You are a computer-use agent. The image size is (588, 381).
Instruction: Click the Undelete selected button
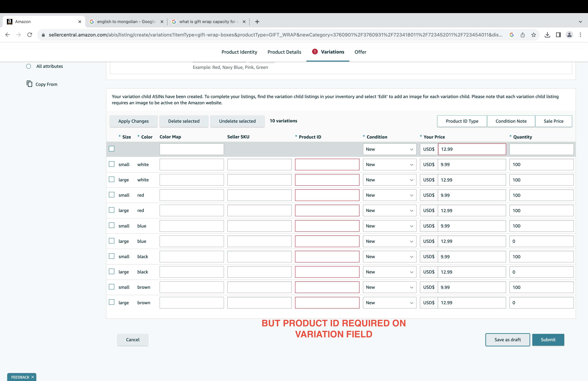pyautogui.click(x=237, y=121)
